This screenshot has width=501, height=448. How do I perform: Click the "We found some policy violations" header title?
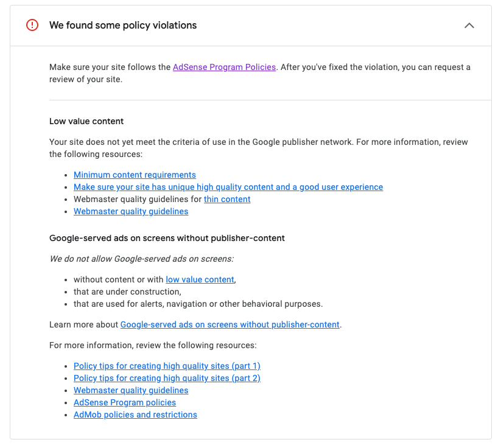click(123, 26)
